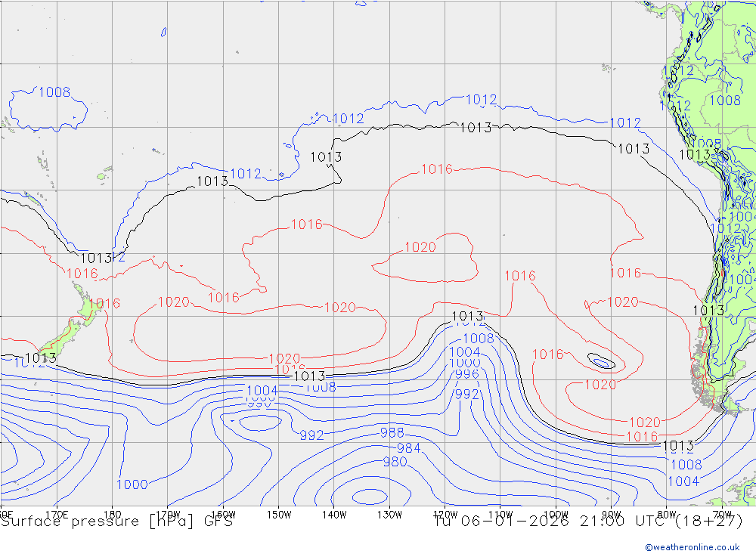This screenshot has height=554, width=756.
Task: Click the 140W longitude axis label
Action: (x=334, y=515)
